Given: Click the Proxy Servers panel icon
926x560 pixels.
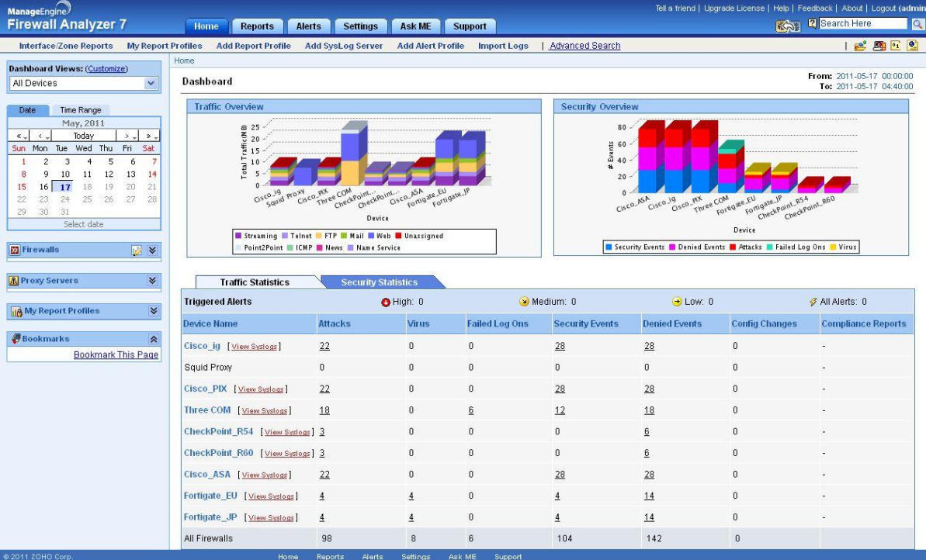Looking at the screenshot, I should click(x=13, y=280).
